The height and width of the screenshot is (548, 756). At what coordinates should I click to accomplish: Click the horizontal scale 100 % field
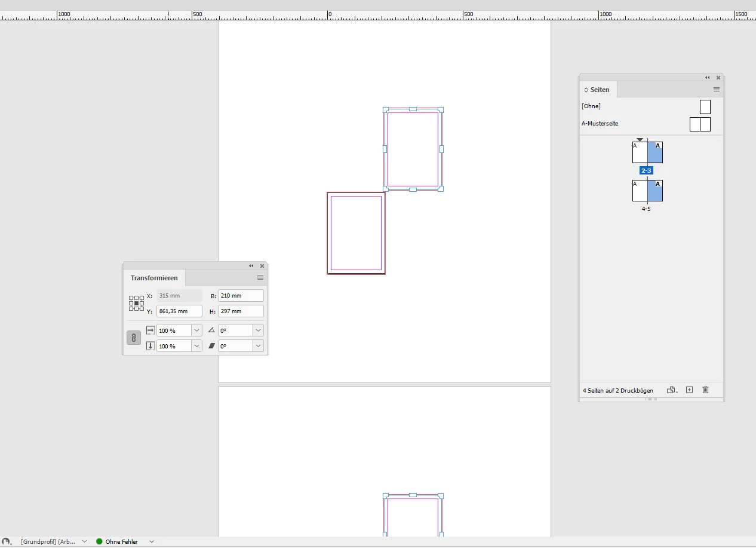click(174, 330)
